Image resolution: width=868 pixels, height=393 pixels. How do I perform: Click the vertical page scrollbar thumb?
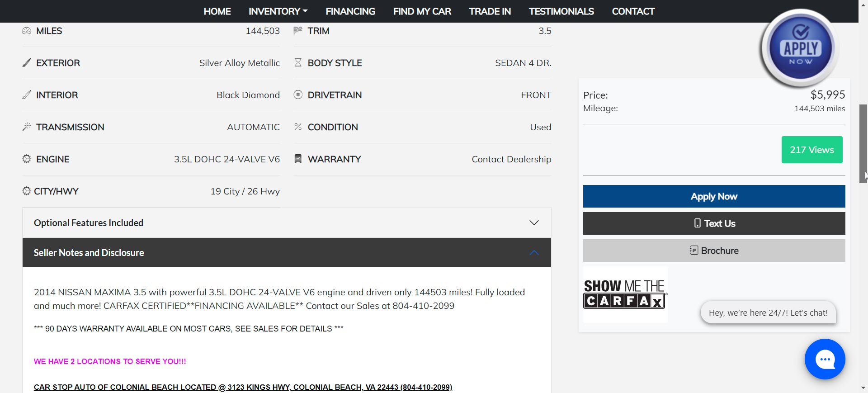[x=863, y=143]
